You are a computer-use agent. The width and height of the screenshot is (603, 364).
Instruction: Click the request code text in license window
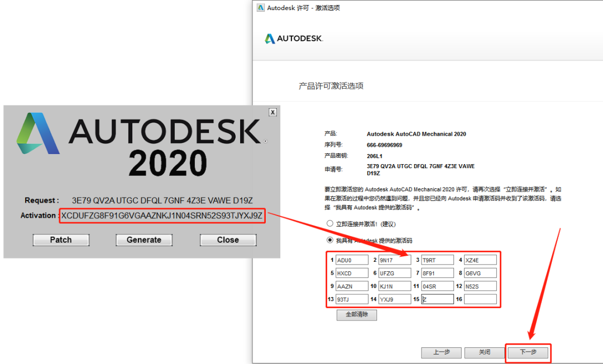coord(420,170)
